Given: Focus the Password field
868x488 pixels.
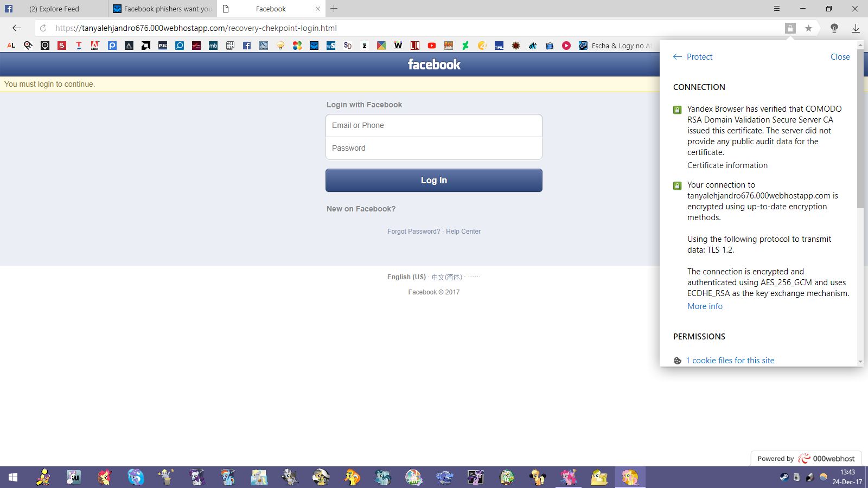Looking at the screenshot, I should [x=434, y=148].
